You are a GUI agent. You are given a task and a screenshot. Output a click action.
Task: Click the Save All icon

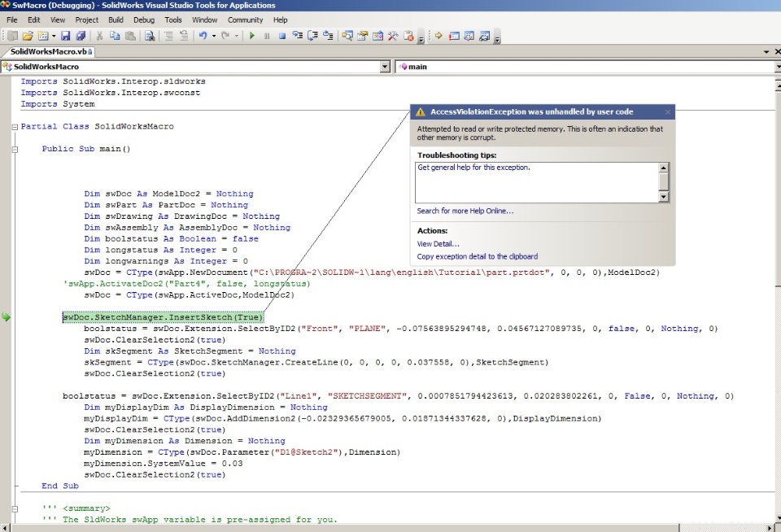point(81,36)
